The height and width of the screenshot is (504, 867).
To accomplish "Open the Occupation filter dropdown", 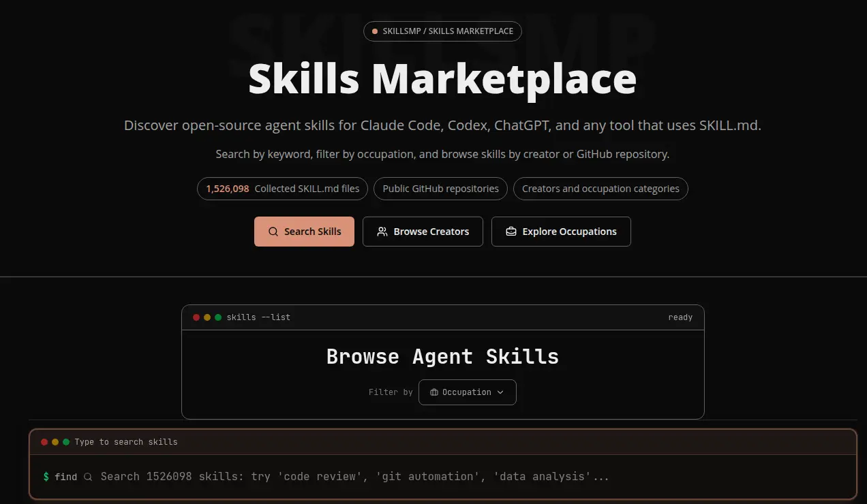I will click(x=468, y=392).
